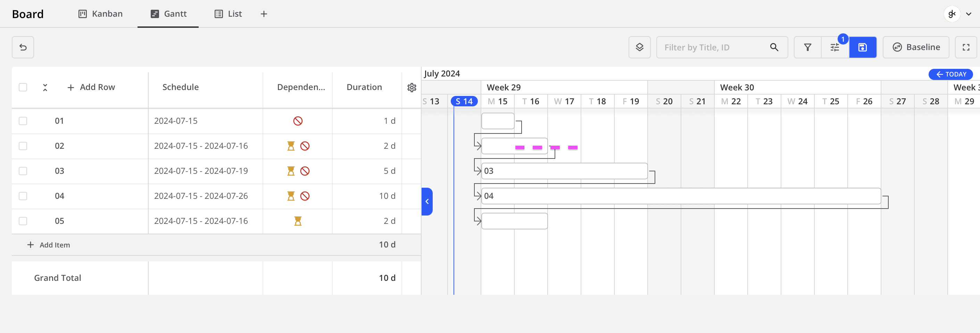Click the July 2024 month label
Screen dimensions: 980x333
(x=442, y=74)
